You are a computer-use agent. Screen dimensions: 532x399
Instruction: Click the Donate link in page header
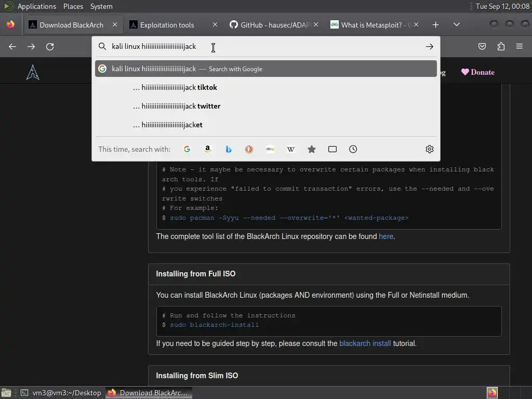point(478,72)
